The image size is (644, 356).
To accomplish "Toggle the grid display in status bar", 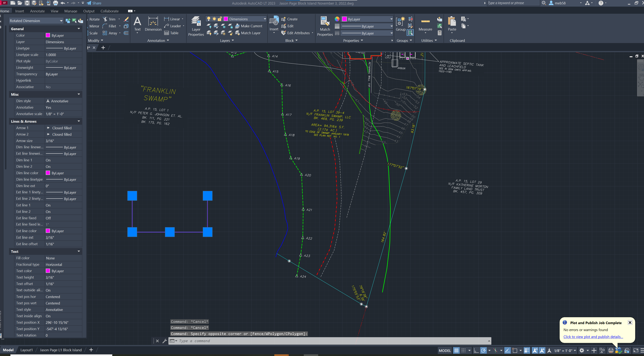I will click(456, 350).
